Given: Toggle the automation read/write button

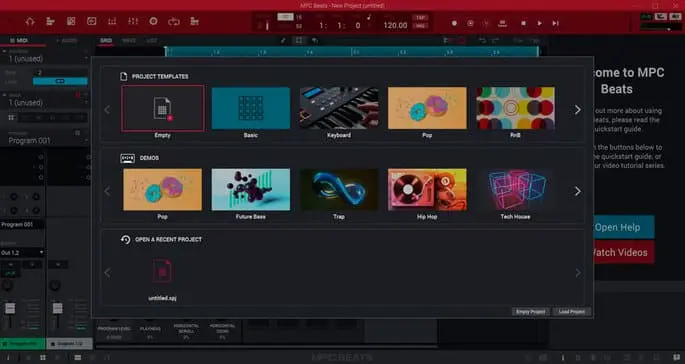Looking at the screenshot, I should (502, 23).
